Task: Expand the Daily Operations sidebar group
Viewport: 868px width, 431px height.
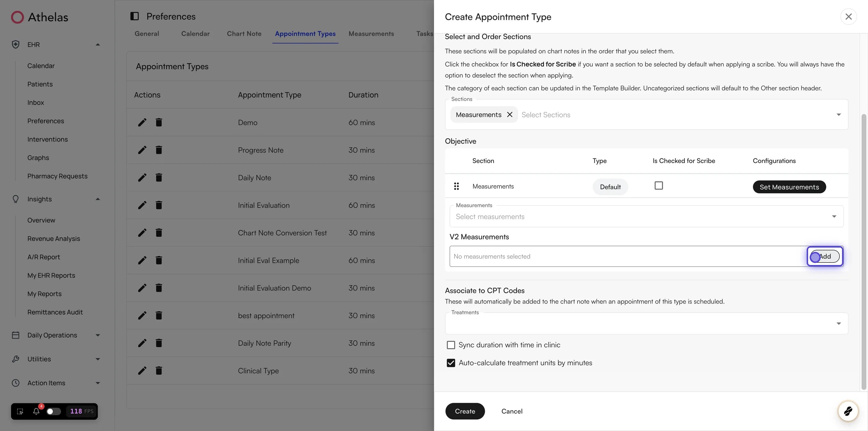Action: (x=98, y=335)
